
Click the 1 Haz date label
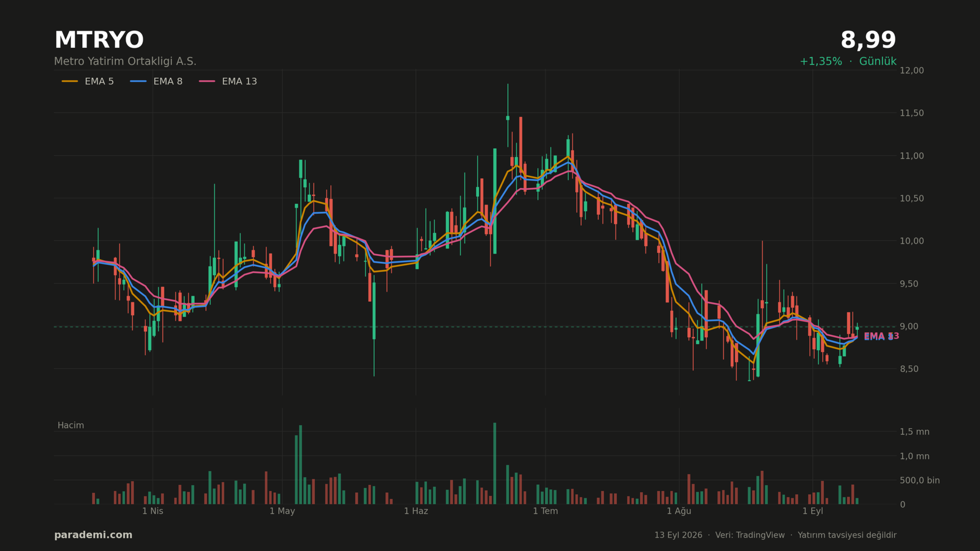(x=416, y=511)
